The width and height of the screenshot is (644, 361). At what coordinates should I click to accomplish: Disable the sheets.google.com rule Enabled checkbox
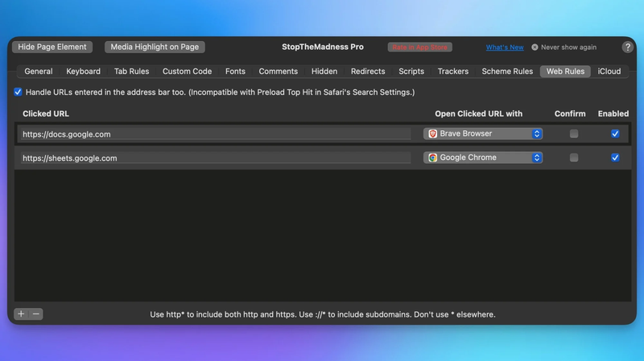click(x=615, y=158)
